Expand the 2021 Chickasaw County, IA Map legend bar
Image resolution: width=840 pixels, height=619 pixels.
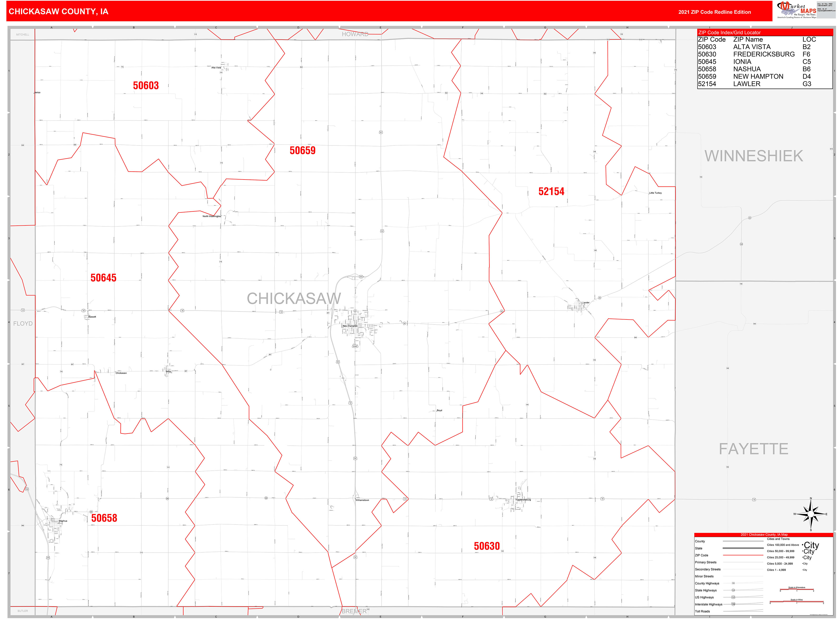764,535
